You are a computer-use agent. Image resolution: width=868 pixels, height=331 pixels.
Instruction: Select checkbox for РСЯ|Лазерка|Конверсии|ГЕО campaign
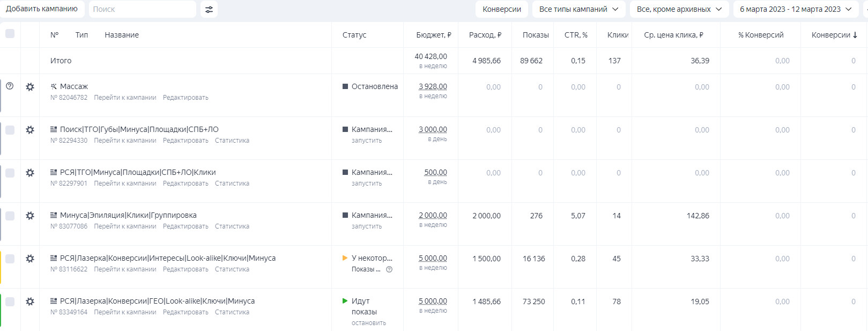[x=10, y=301]
